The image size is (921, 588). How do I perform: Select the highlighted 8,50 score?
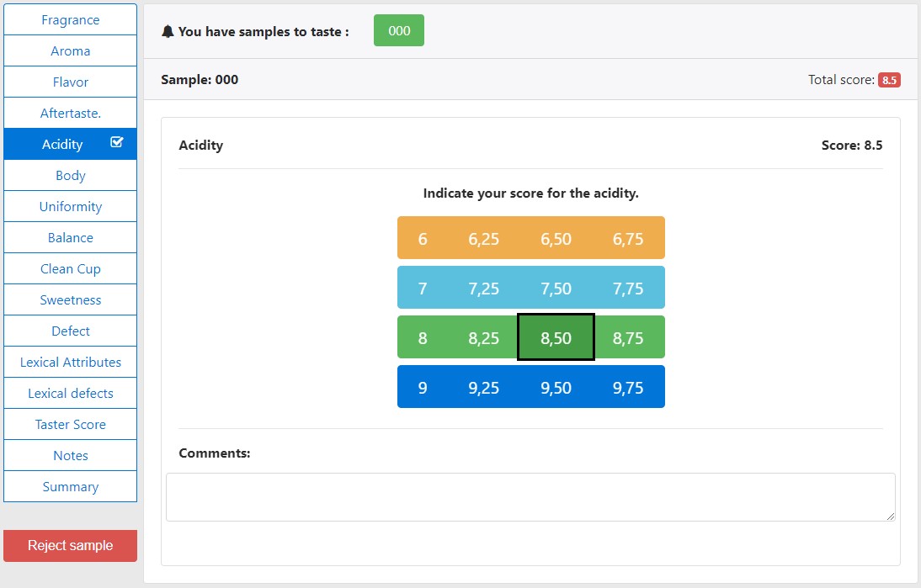coord(556,338)
